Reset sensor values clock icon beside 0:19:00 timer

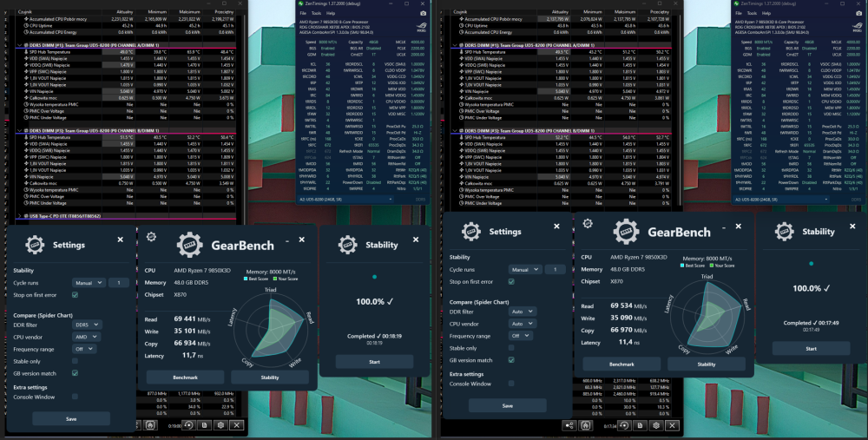pyautogui.click(x=188, y=425)
